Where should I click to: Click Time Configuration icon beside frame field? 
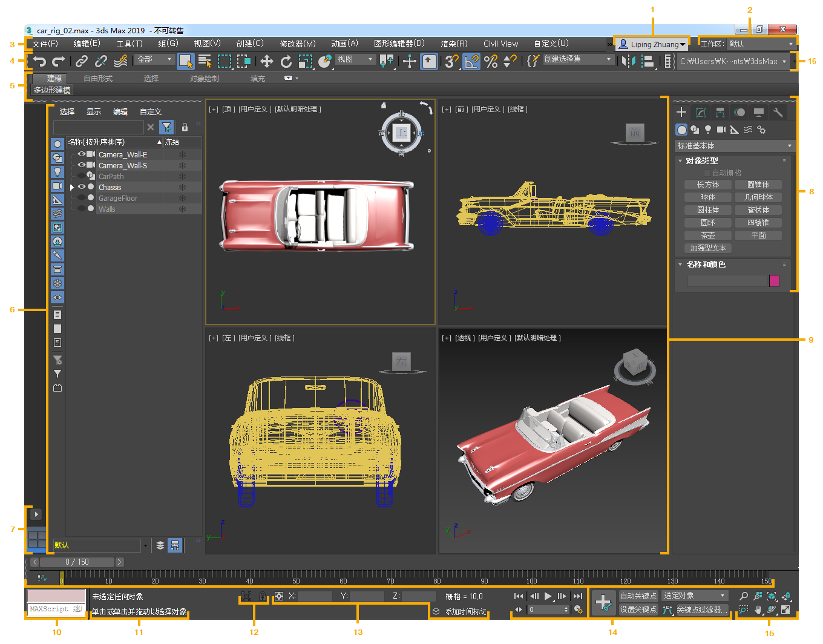[x=579, y=609]
